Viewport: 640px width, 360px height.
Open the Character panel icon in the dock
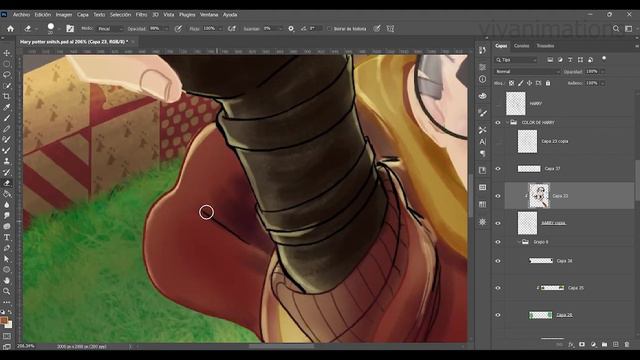(482, 142)
